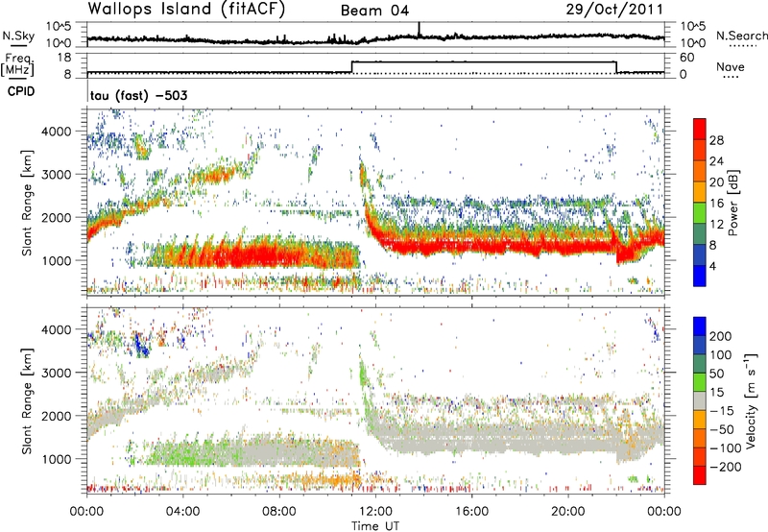Click the 'Power [dB]' colorbar title
This screenshot has width=768, height=532.
click(733, 203)
